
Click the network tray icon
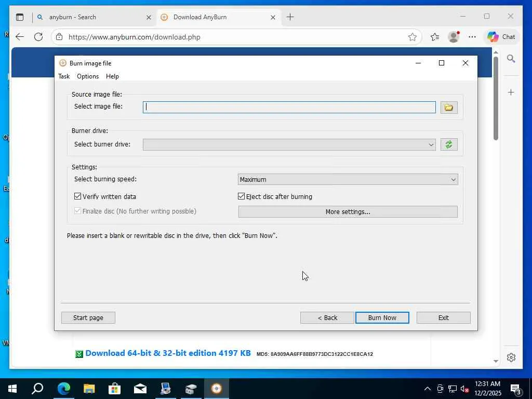[453, 389]
